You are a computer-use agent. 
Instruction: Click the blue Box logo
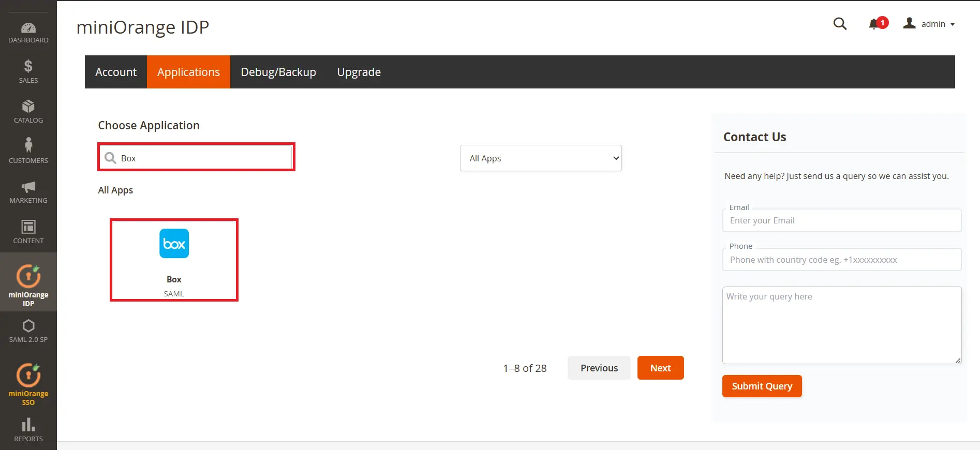point(174,244)
